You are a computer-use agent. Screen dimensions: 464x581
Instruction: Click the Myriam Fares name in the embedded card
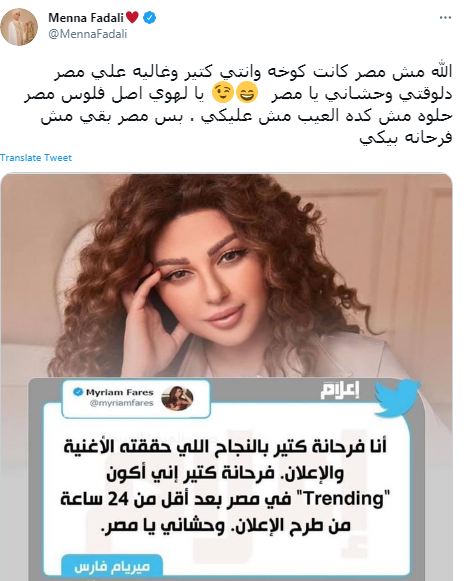pyautogui.click(x=120, y=392)
